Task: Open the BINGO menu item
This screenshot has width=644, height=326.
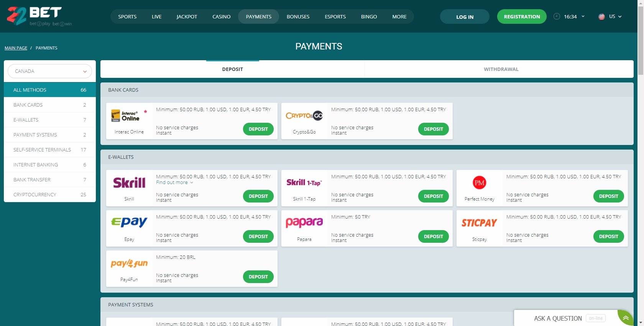Action: coord(369,16)
